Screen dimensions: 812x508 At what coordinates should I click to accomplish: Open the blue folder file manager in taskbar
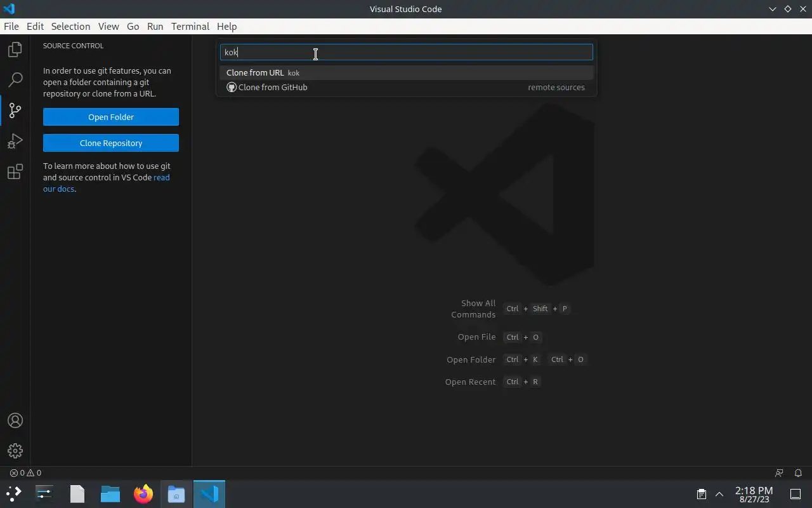pos(110,493)
